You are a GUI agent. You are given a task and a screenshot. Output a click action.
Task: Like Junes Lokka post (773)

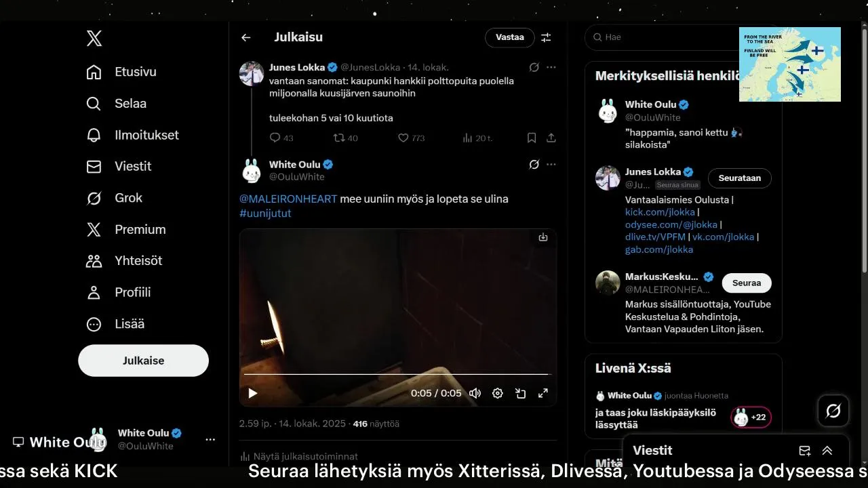click(411, 138)
